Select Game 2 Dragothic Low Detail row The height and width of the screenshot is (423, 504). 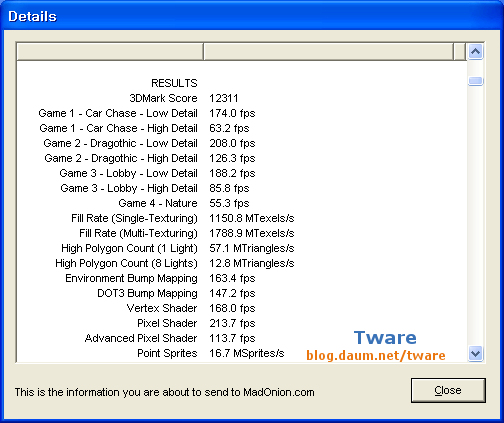click(120, 143)
